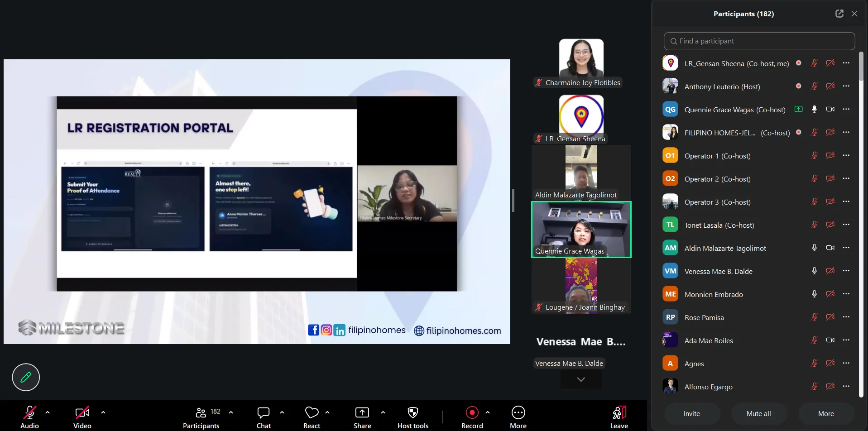The image size is (868, 431).
Task: Open more options for Alfonso Egargo
Action: (846, 386)
